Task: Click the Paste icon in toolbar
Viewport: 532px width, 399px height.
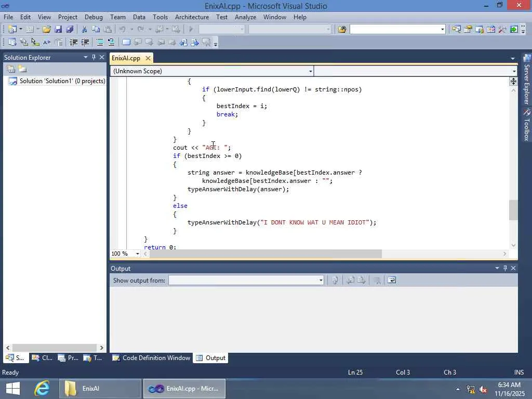Action: coord(108,29)
